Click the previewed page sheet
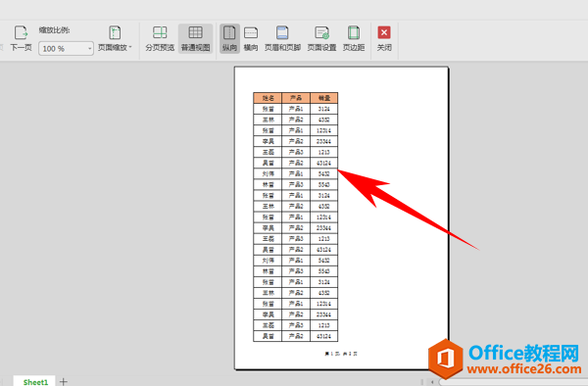 tap(341, 218)
